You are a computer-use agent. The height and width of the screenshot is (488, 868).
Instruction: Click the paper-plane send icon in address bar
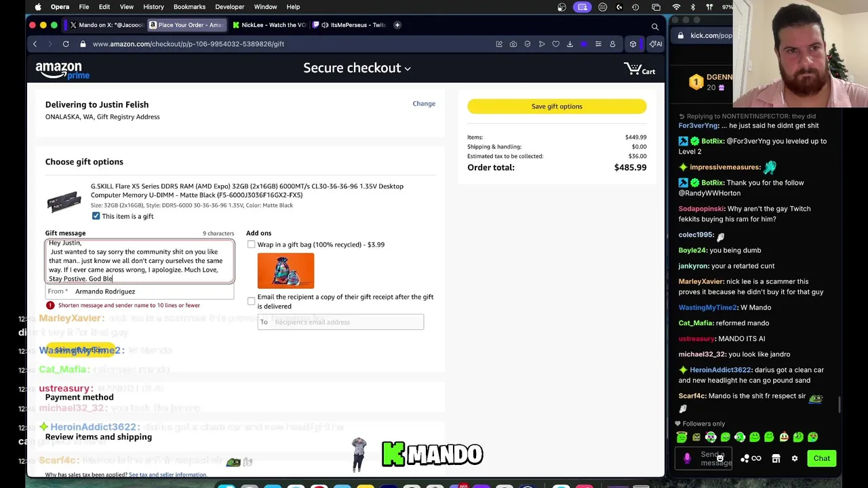point(542,44)
